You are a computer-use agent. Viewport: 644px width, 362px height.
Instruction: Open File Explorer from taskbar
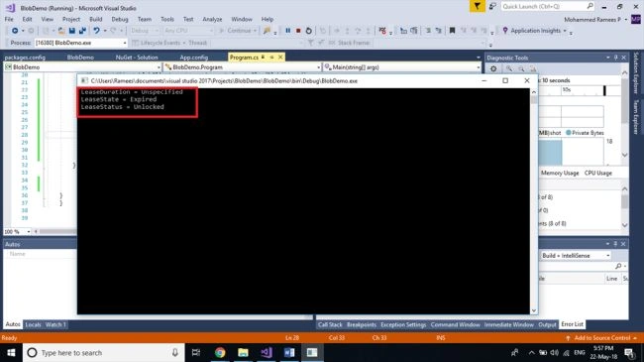pos(243,352)
